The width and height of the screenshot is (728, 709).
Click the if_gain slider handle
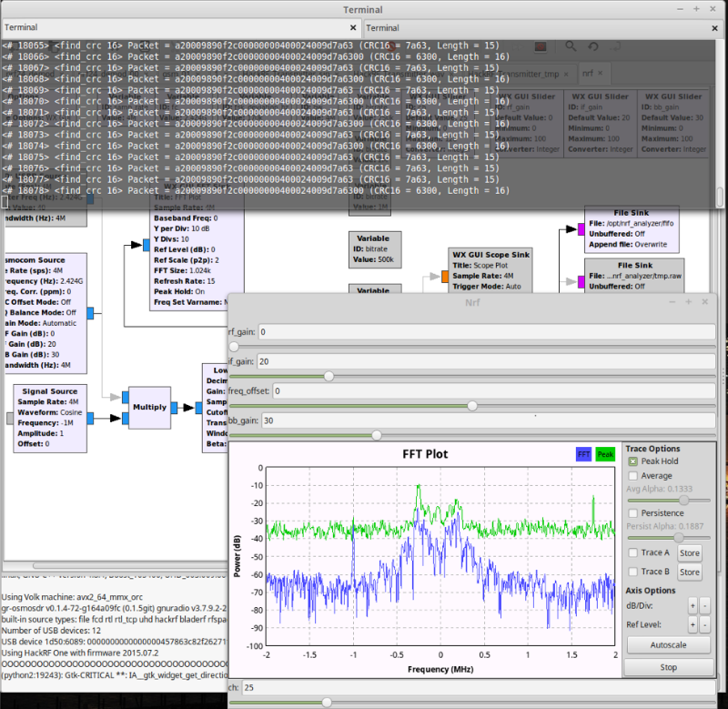329,376
